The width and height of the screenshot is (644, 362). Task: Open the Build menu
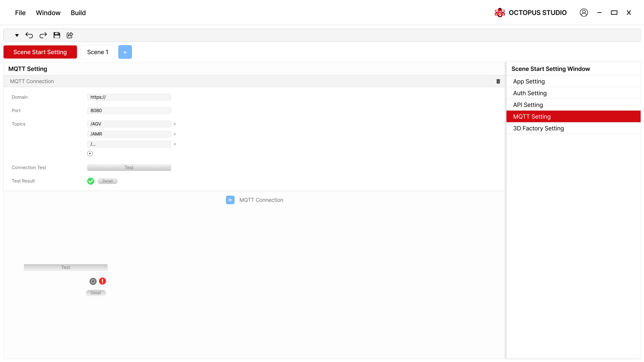(x=78, y=13)
